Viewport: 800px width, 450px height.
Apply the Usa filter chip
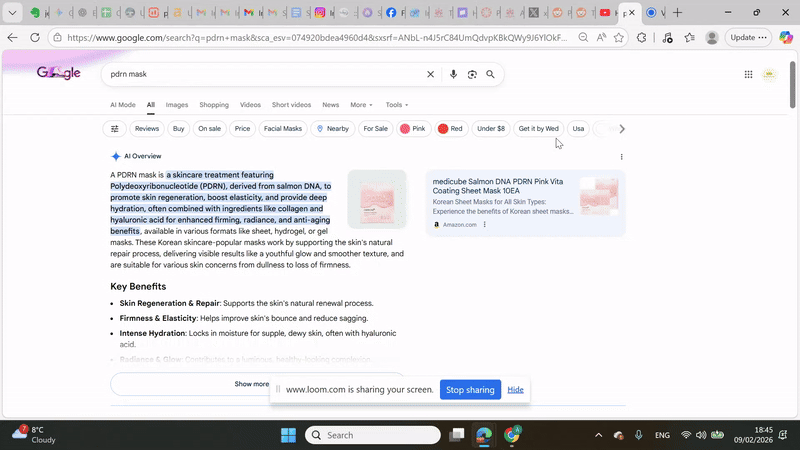(578, 129)
